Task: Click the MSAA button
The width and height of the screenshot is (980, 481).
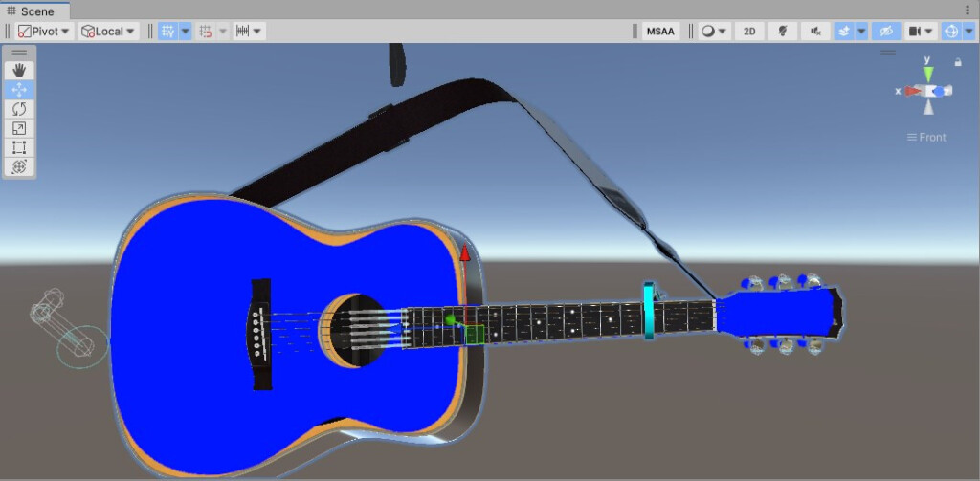Action: tap(661, 32)
